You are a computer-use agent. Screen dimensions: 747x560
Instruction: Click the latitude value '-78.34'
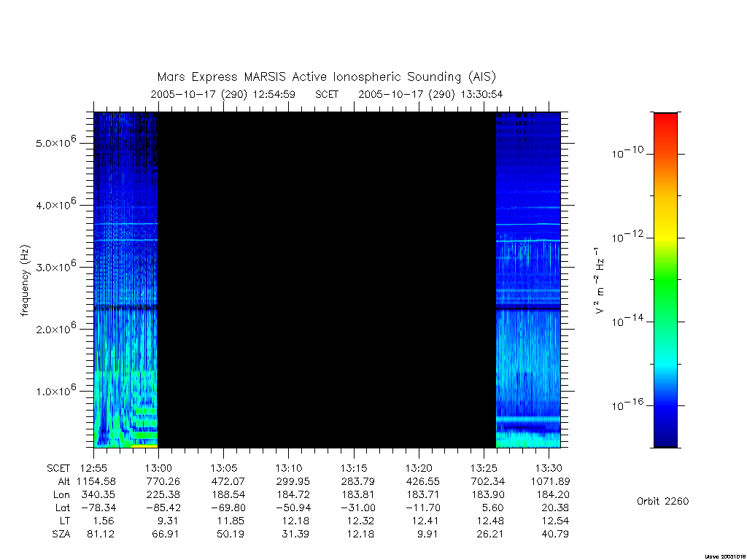click(x=97, y=508)
